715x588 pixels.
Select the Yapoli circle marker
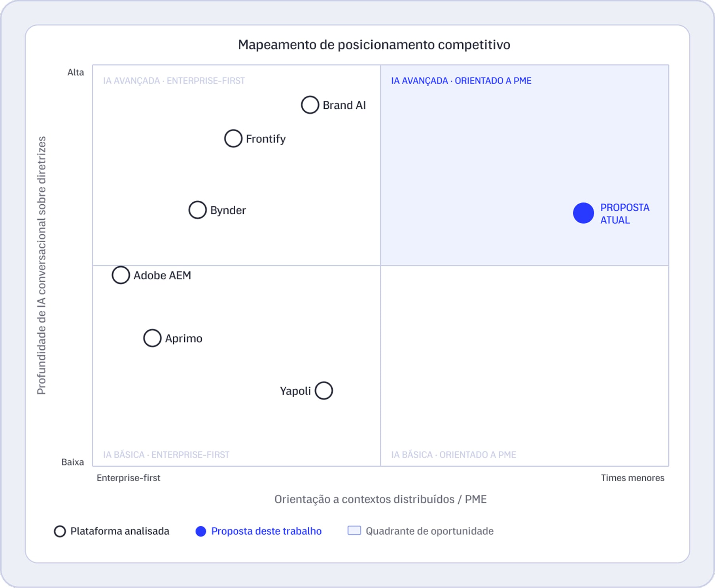324,391
